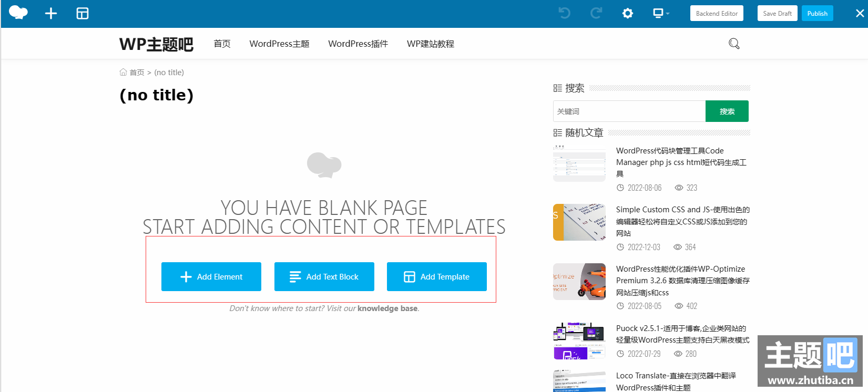The image size is (868, 392).
Task: Click list icon beside 搜索 heading
Action: pos(558,88)
